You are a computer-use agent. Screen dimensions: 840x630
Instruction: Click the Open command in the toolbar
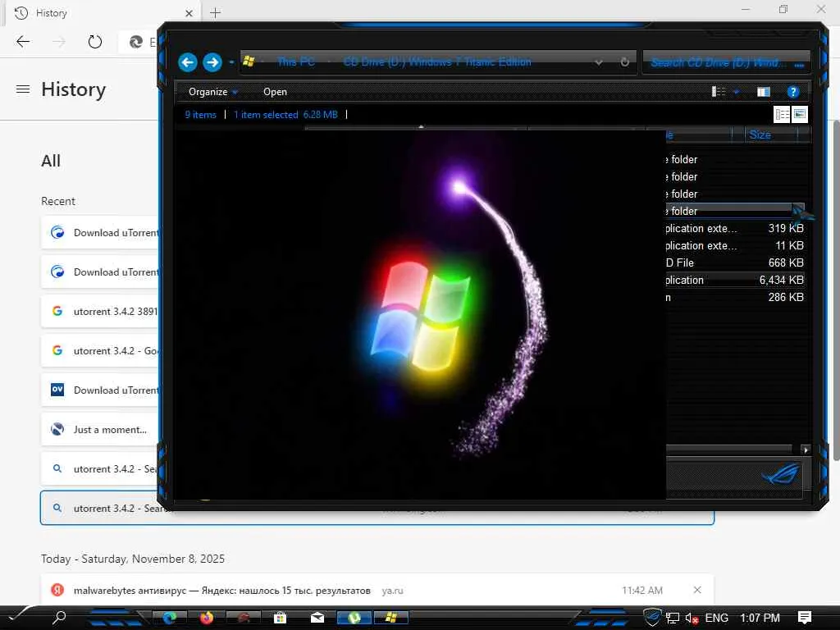tap(275, 92)
